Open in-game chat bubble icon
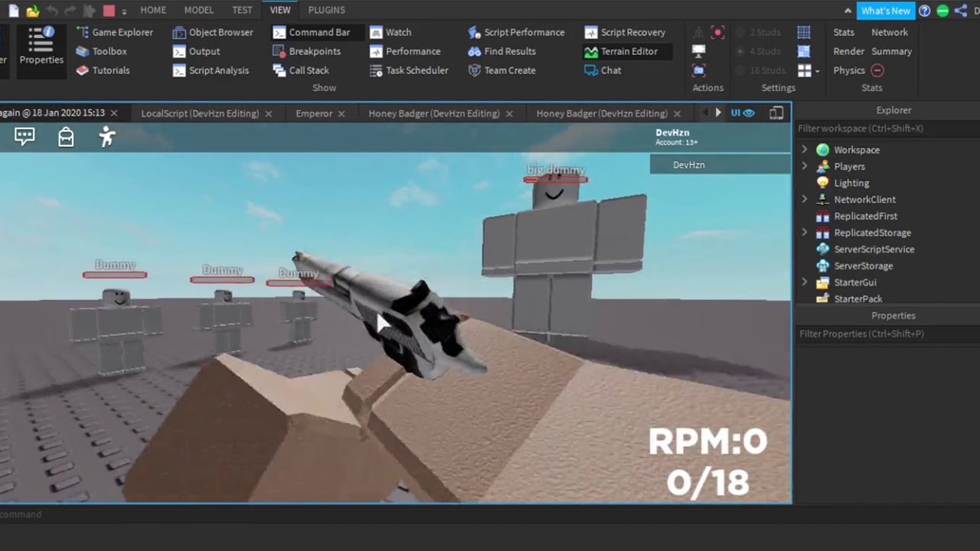This screenshot has height=551, width=980. pos(24,137)
